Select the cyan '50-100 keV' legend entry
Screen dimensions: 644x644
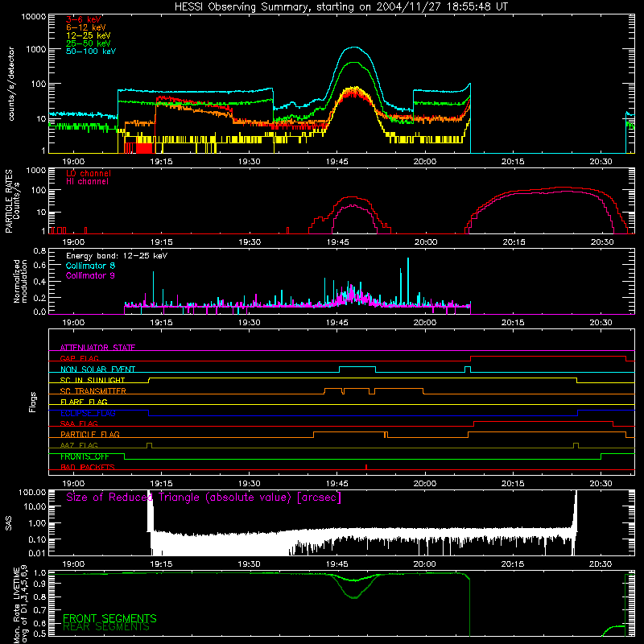[x=91, y=52]
